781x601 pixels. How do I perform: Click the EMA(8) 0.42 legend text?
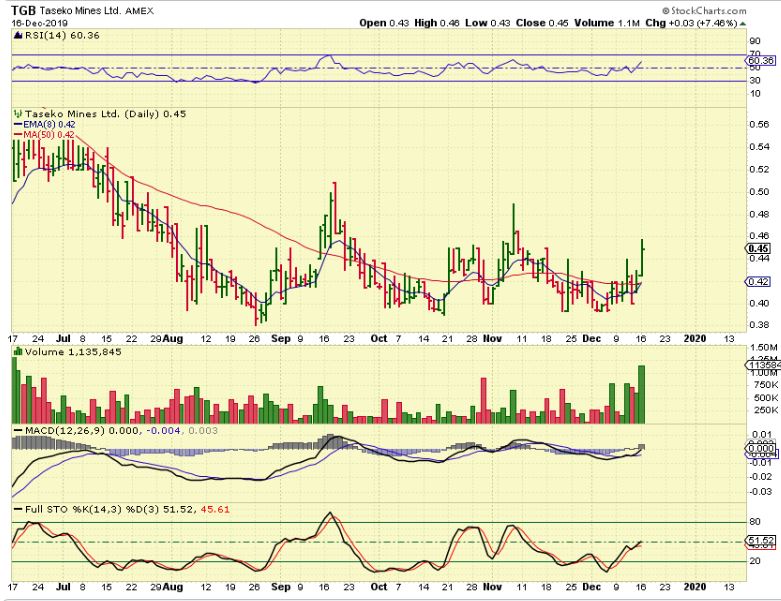coord(49,124)
